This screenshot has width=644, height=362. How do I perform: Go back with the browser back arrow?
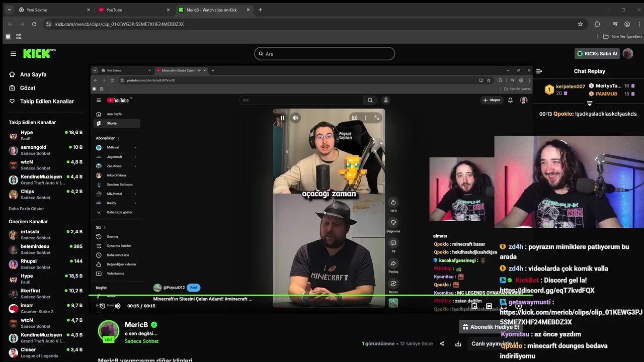pos(10,24)
